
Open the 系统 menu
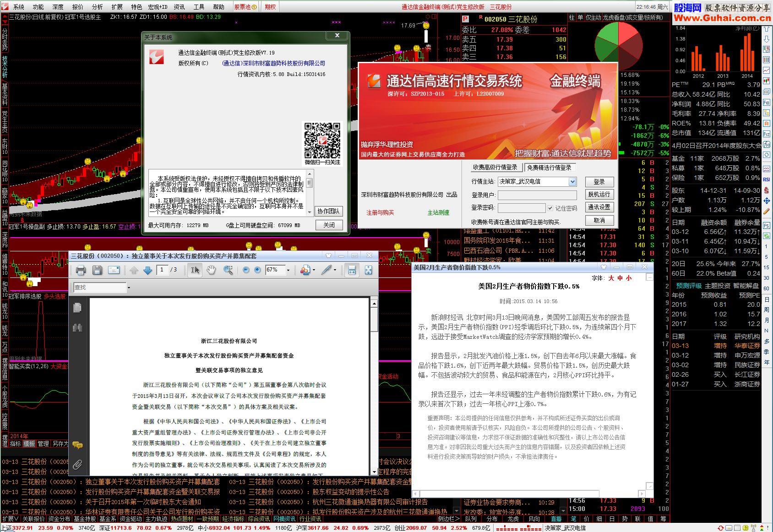[x=19, y=7]
